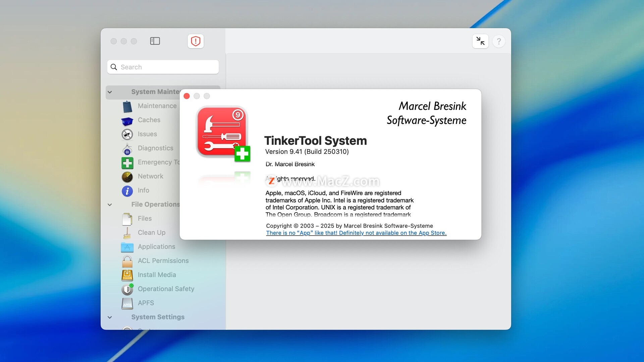Open the red shield privacy alert icon
Image resolution: width=644 pixels, height=362 pixels.
(x=196, y=41)
